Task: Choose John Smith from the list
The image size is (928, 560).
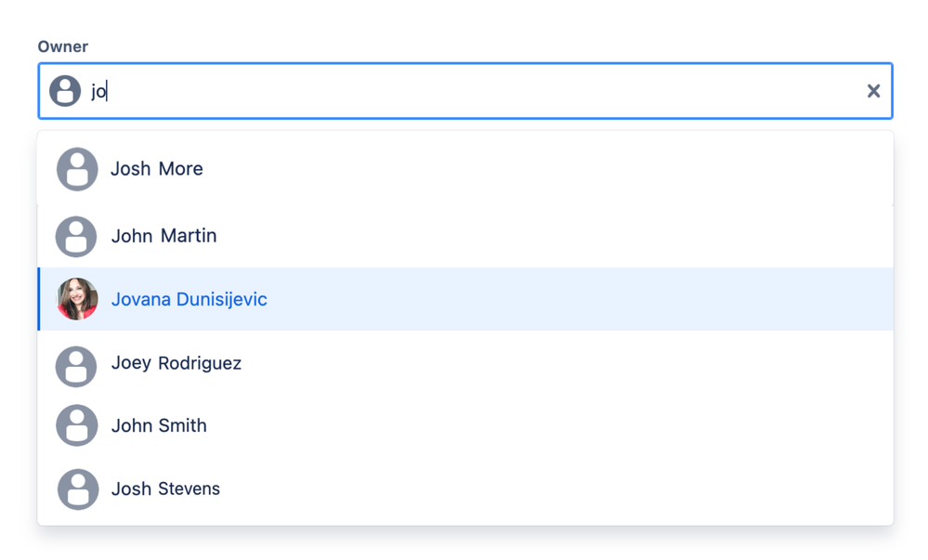Action: 159,426
